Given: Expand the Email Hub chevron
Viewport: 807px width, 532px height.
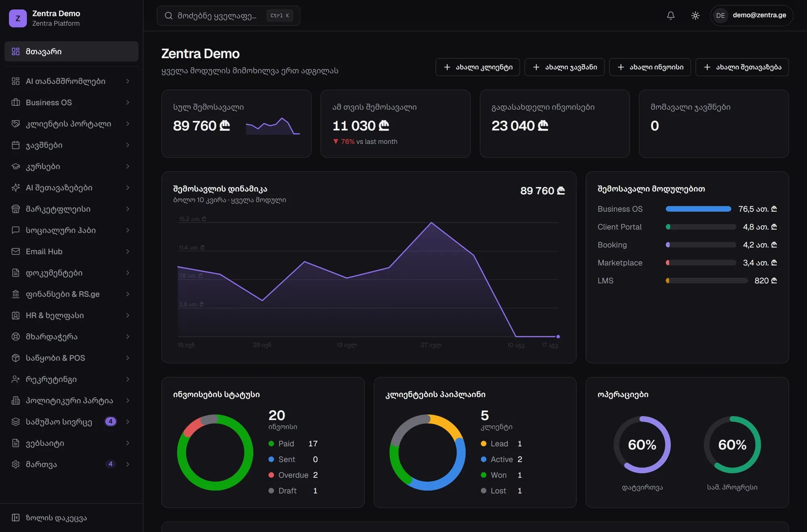Looking at the screenshot, I should pos(128,251).
